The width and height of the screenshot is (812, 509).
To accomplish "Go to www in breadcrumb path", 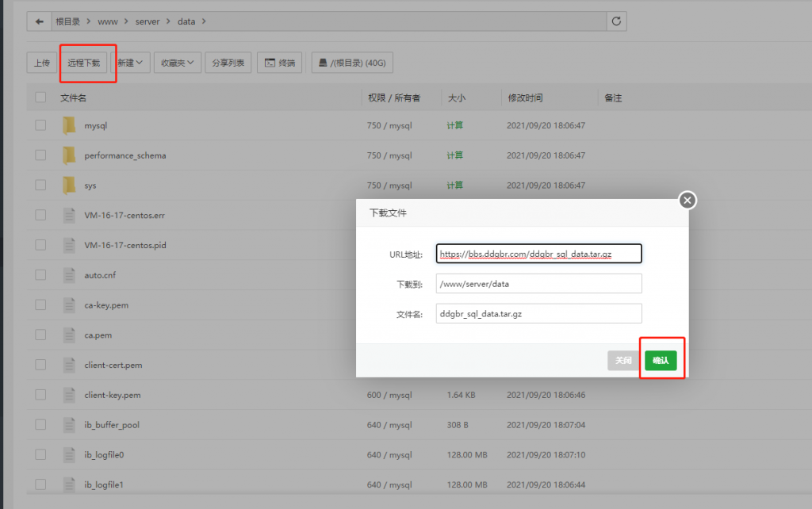I will [x=108, y=21].
